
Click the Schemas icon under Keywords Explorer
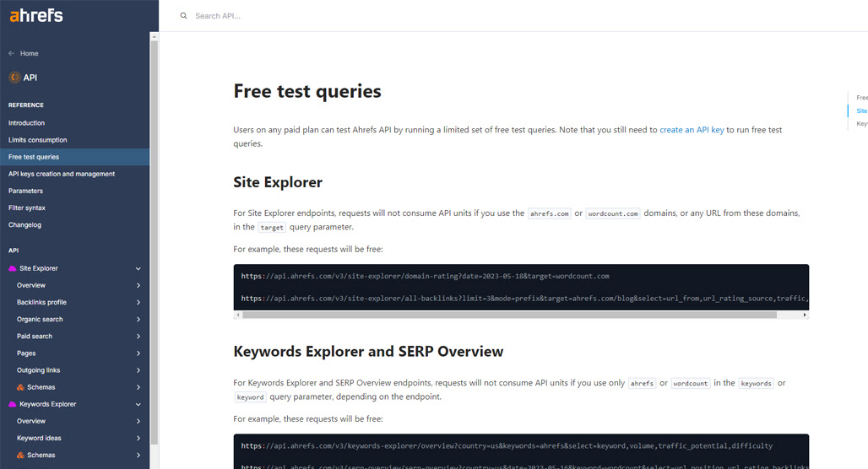pyautogui.click(x=20, y=456)
